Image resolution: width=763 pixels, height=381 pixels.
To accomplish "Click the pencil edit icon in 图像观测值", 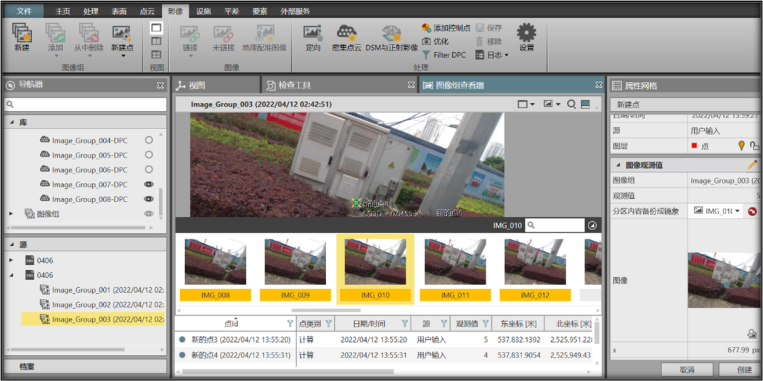I will tap(752, 165).
